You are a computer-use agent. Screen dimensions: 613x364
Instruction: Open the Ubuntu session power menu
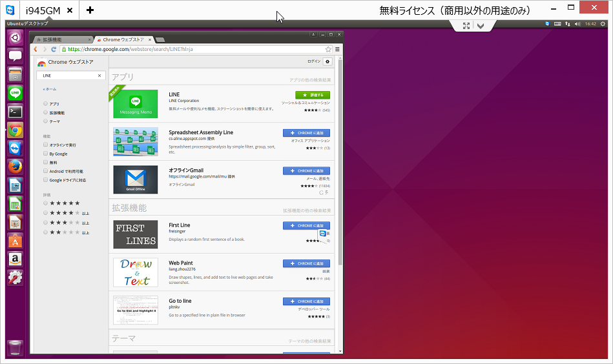point(603,24)
